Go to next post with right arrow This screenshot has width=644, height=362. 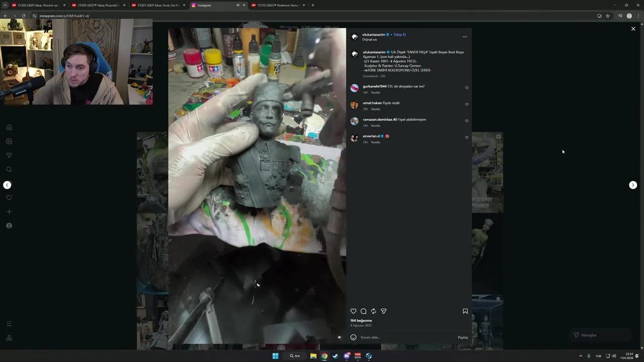pos(633,185)
